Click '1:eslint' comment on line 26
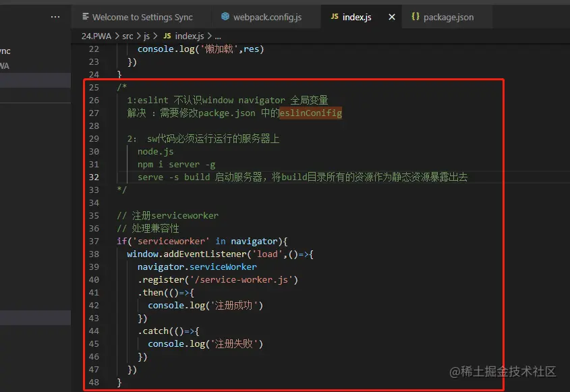 click(148, 101)
